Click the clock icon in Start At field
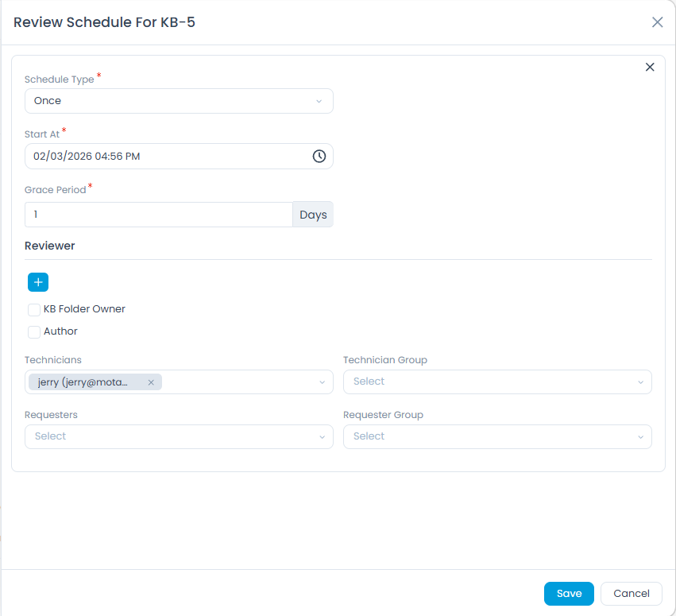Viewport: 676px width, 616px height. pyautogui.click(x=319, y=157)
